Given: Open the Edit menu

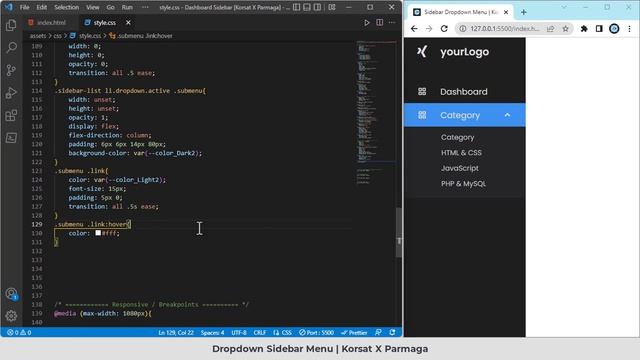Looking at the screenshot, I should point(42,7).
